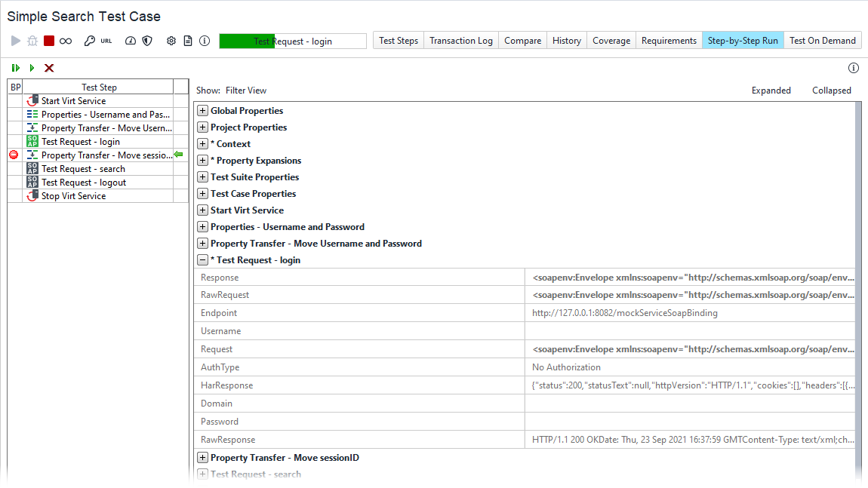Viewport: 868px width, 488px height.
Task: Enable a breakpoint on Start Virt Service step
Action: tap(14, 100)
